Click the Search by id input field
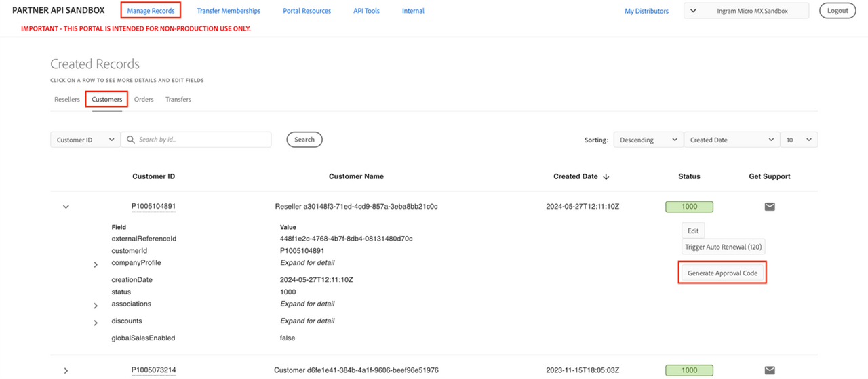 [x=202, y=140]
